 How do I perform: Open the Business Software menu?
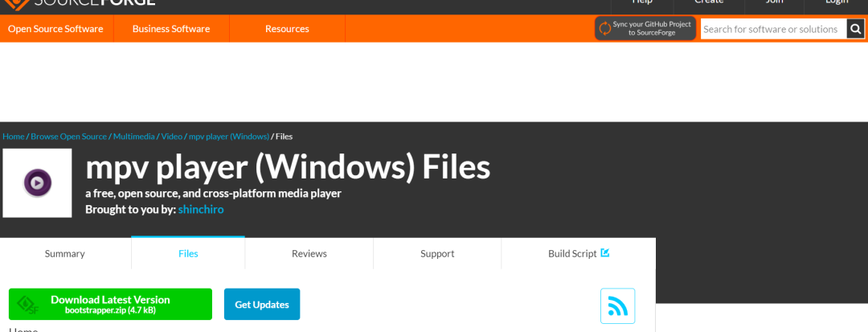pyautogui.click(x=171, y=29)
